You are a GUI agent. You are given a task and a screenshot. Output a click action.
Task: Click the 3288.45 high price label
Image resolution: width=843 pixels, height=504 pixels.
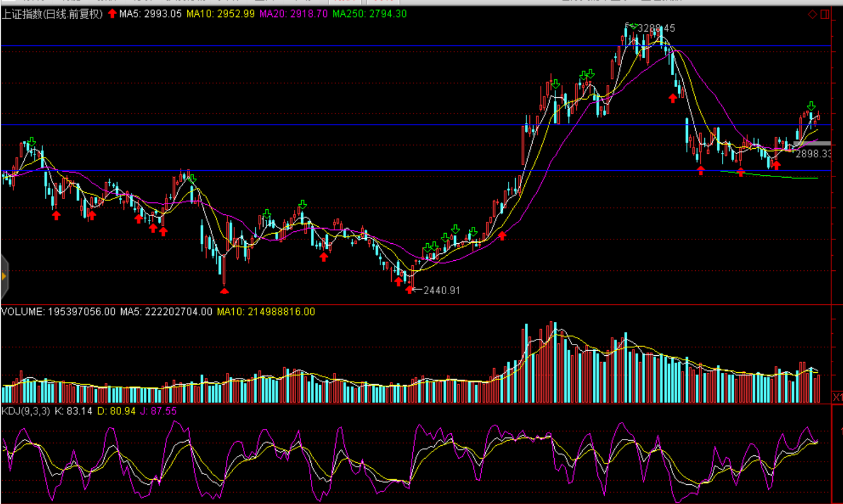pos(656,28)
